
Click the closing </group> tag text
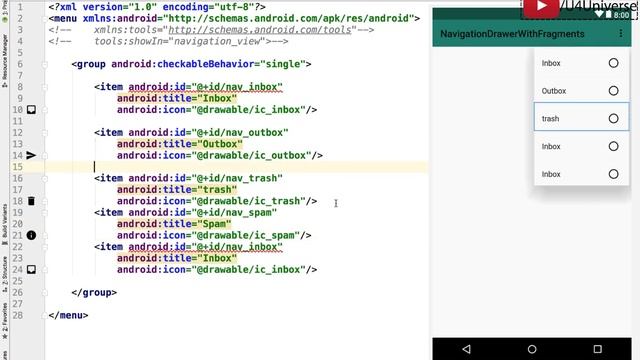[94, 293]
